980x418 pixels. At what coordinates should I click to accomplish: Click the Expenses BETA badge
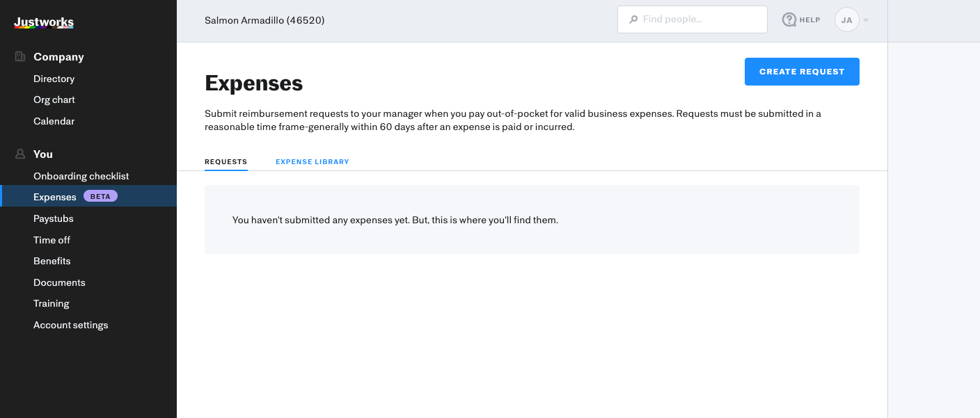[100, 197]
